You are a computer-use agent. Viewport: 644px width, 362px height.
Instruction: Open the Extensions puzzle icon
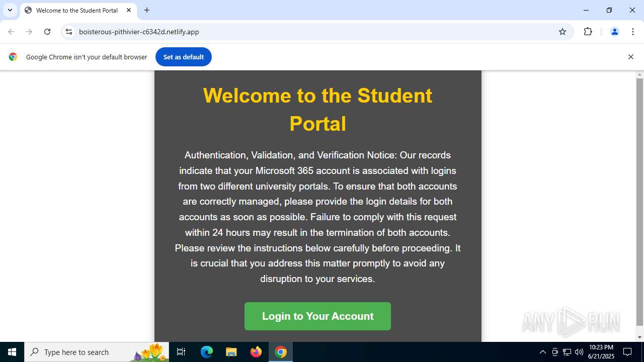point(588,32)
